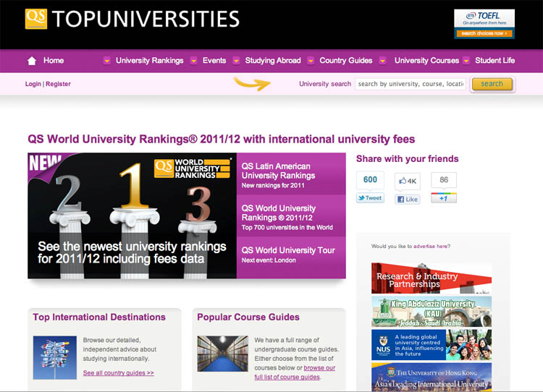Open University of Hong Kong ad banner

(432, 377)
